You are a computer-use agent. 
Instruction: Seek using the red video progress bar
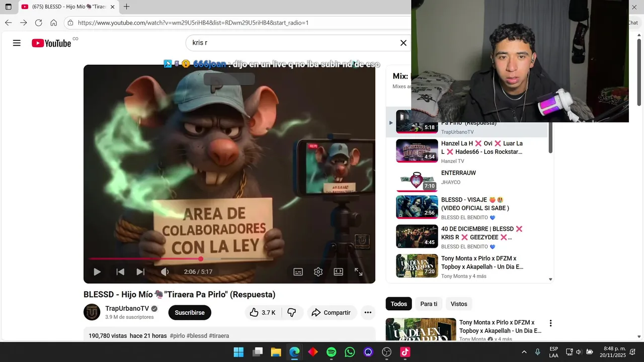[229, 259]
